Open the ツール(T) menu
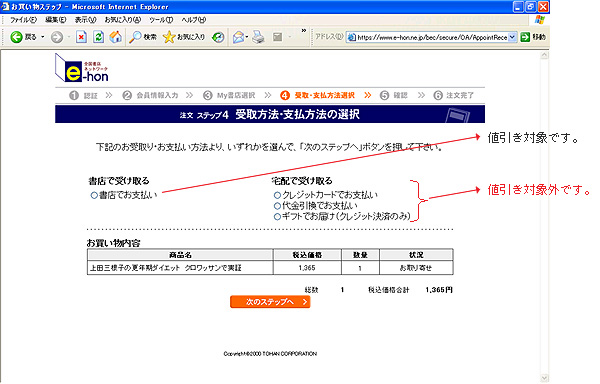The image size is (600, 384). [161, 20]
